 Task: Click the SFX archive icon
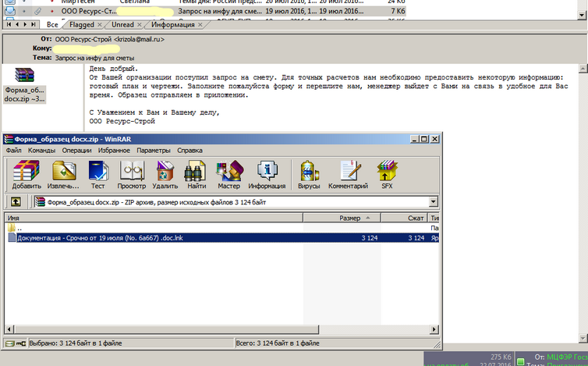pyautogui.click(x=387, y=175)
